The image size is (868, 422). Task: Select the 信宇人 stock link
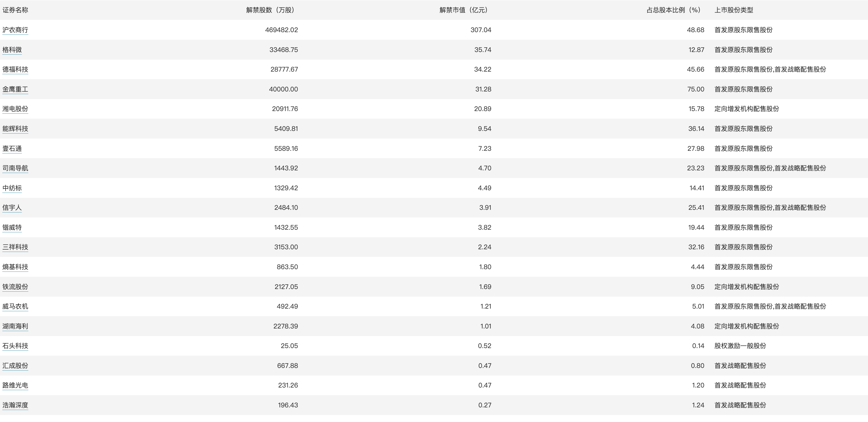point(12,207)
